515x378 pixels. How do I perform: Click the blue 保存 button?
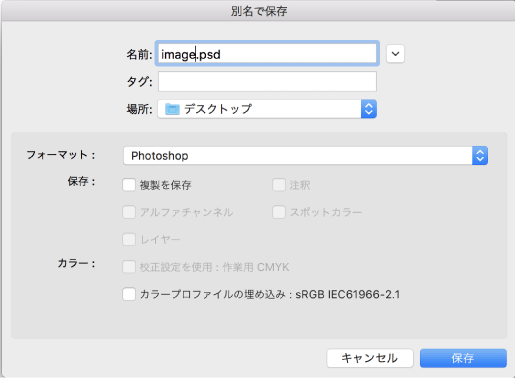[x=463, y=358]
